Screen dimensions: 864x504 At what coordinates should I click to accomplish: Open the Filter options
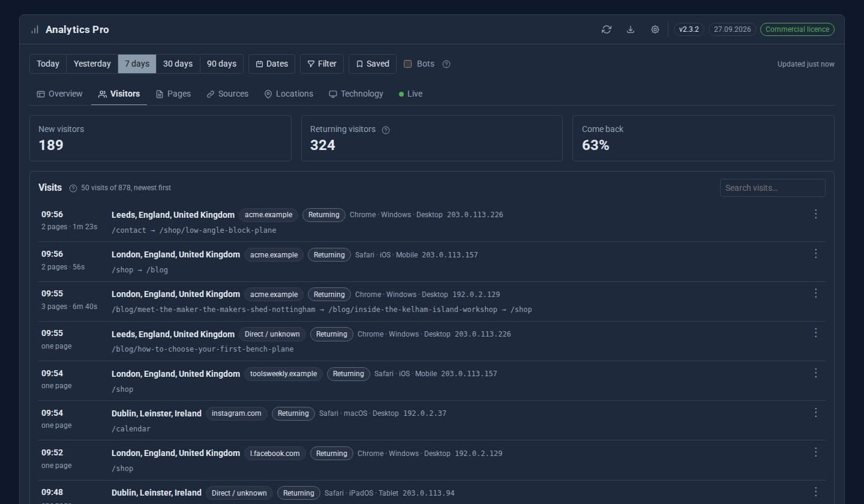coord(322,64)
